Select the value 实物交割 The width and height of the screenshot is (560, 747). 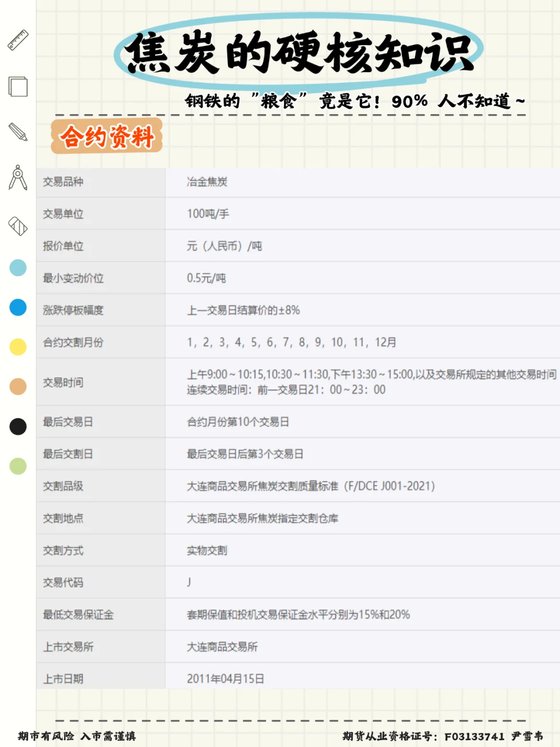[207, 550]
